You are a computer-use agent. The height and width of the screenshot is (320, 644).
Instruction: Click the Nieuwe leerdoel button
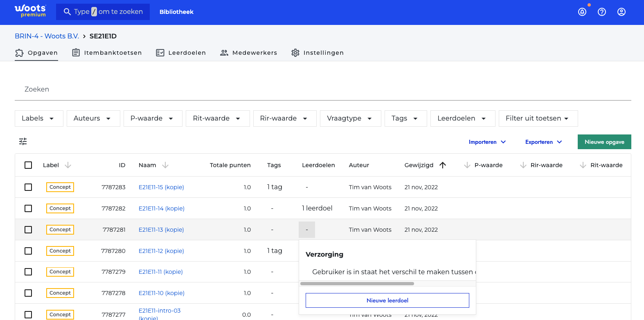click(387, 300)
